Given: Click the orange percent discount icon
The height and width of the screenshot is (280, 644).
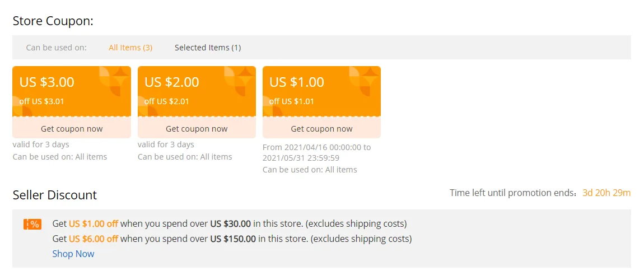Looking at the screenshot, I should click(x=32, y=224).
